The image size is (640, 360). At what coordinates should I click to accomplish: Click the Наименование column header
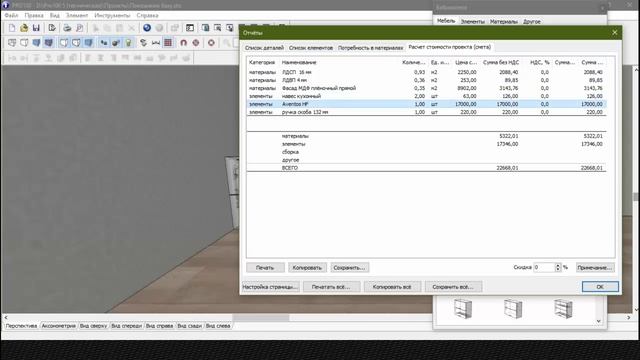coord(299,62)
